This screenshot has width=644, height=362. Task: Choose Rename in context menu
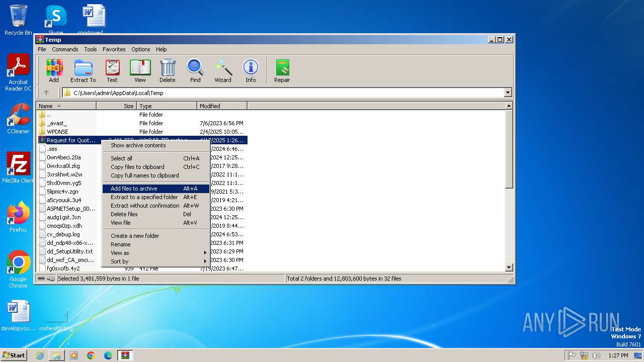click(156, 244)
